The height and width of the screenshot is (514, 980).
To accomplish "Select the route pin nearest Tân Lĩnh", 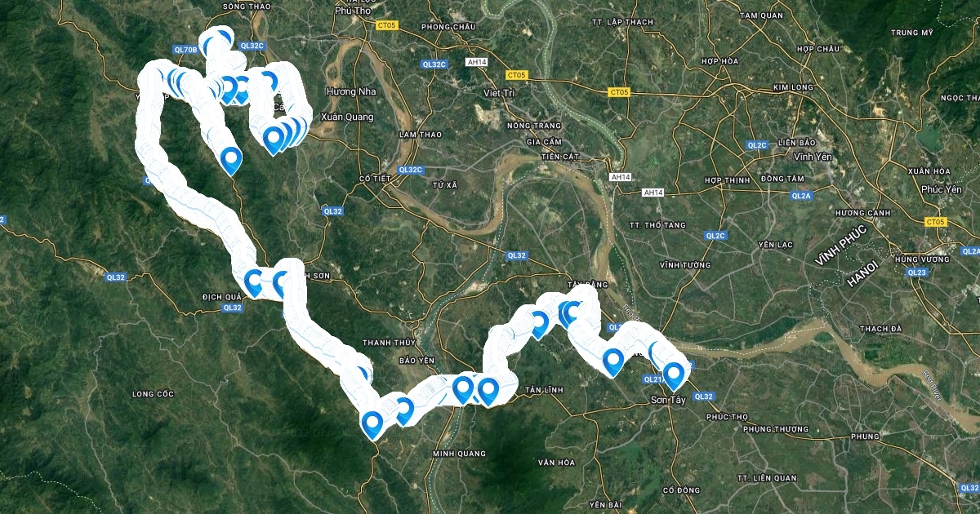I will pos(488,392).
